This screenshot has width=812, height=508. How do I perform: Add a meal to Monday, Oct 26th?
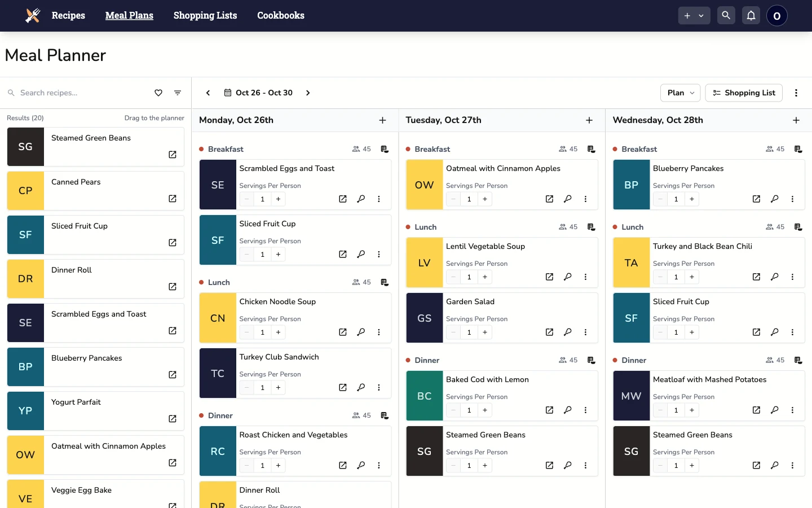(382, 120)
